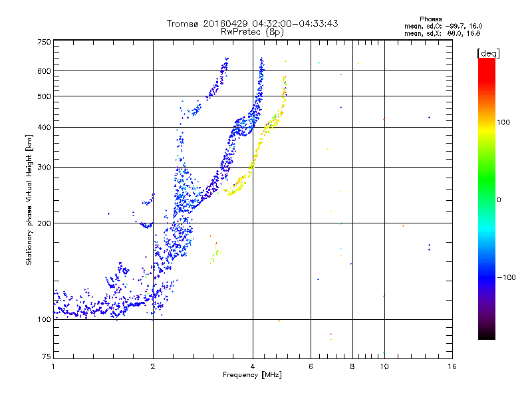Click the colorbar tick label '-100'
The image size is (532, 399).
tap(506, 277)
